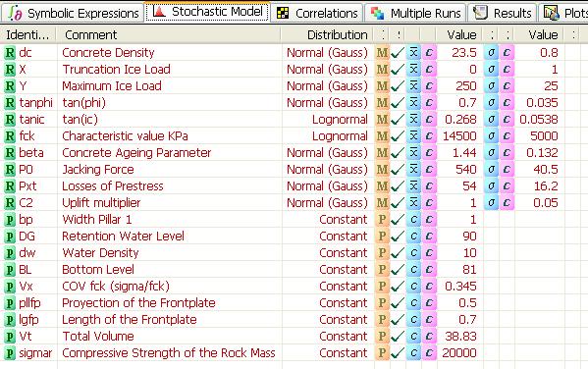The height and width of the screenshot is (369, 588).
Task: Click the orange P icon in DG row
Action: (382, 237)
